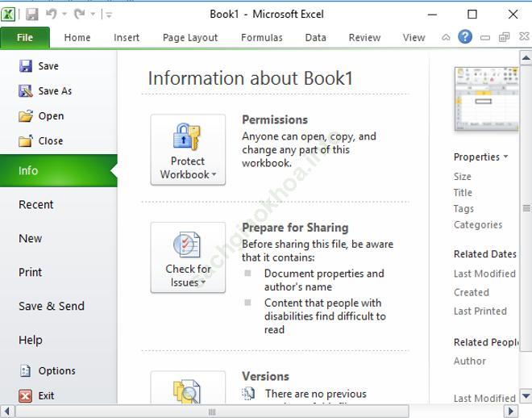Click the Check for Issues checklist icon
This screenshot has width=532, height=418.
187,245
